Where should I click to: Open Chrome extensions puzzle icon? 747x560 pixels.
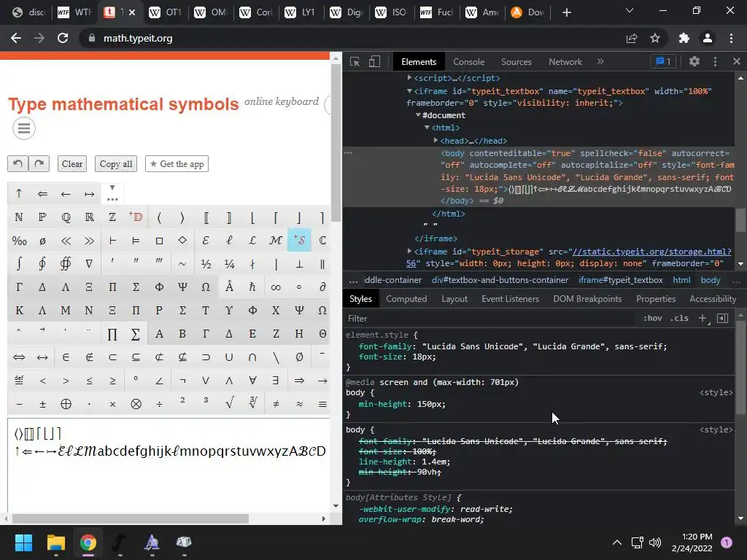[x=684, y=38]
